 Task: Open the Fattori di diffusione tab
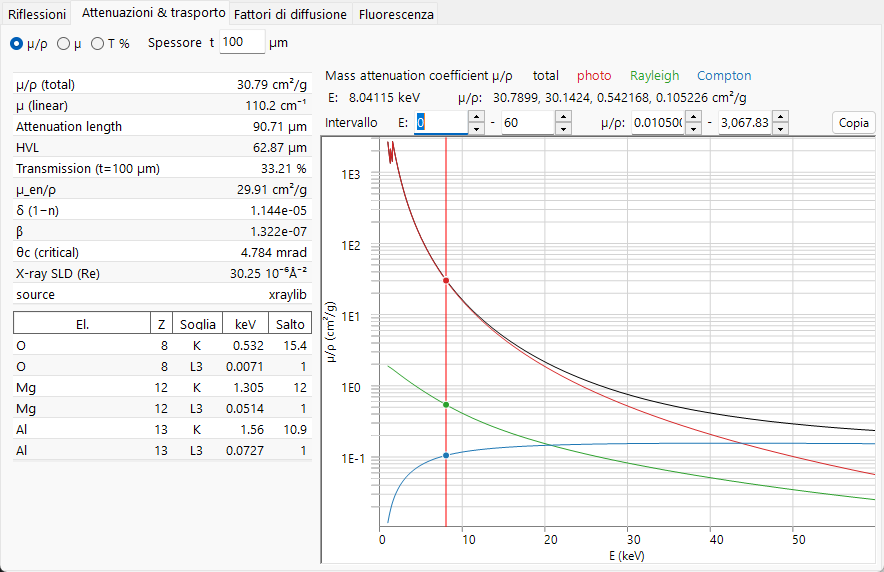coord(290,14)
